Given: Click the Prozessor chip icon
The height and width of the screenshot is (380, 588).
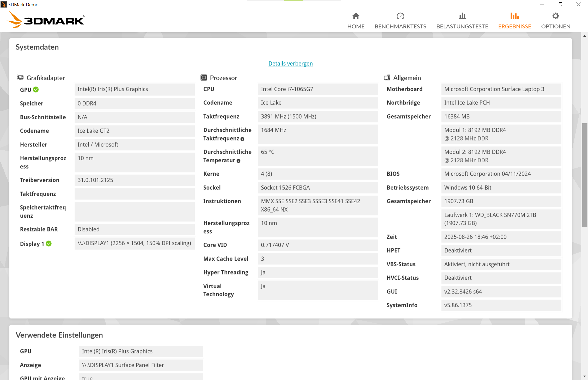Looking at the screenshot, I should click(204, 78).
